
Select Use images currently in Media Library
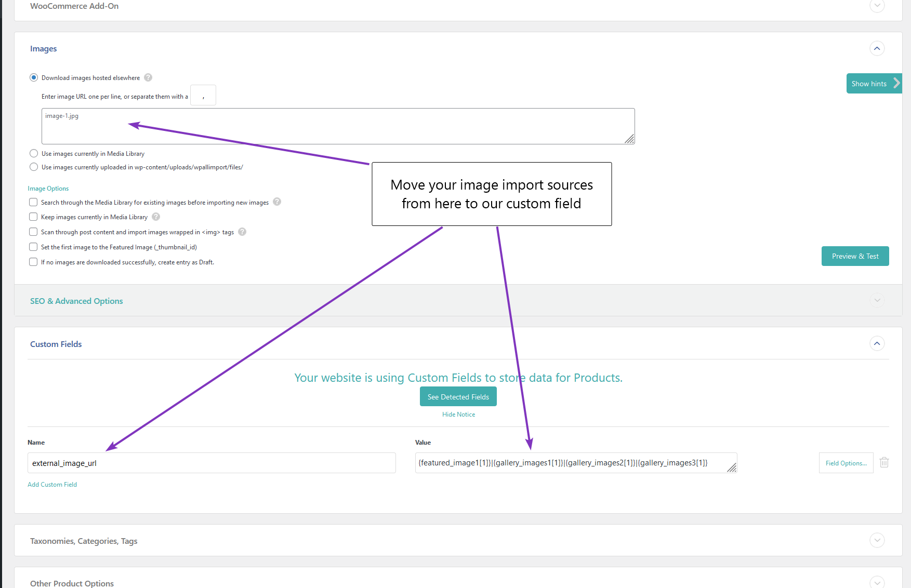coord(34,153)
